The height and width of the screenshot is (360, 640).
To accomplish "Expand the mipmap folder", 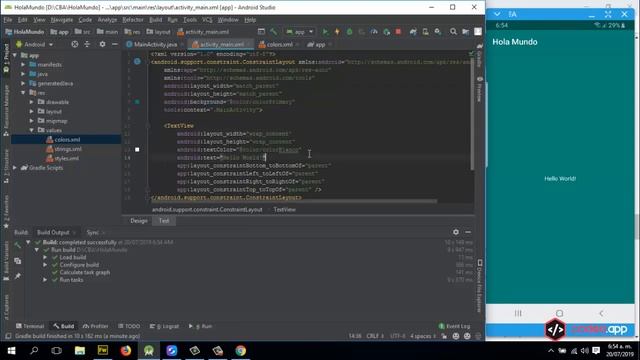I will (31, 121).
